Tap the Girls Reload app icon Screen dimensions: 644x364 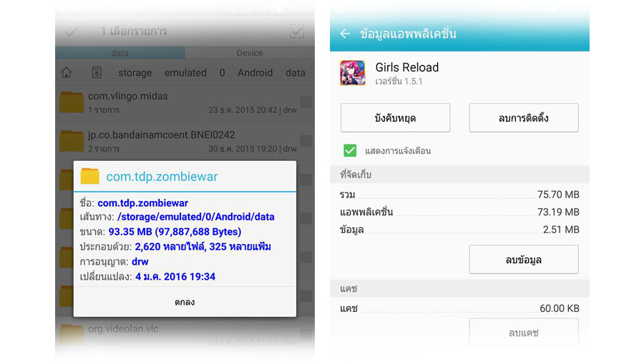(x=353, y=73)
